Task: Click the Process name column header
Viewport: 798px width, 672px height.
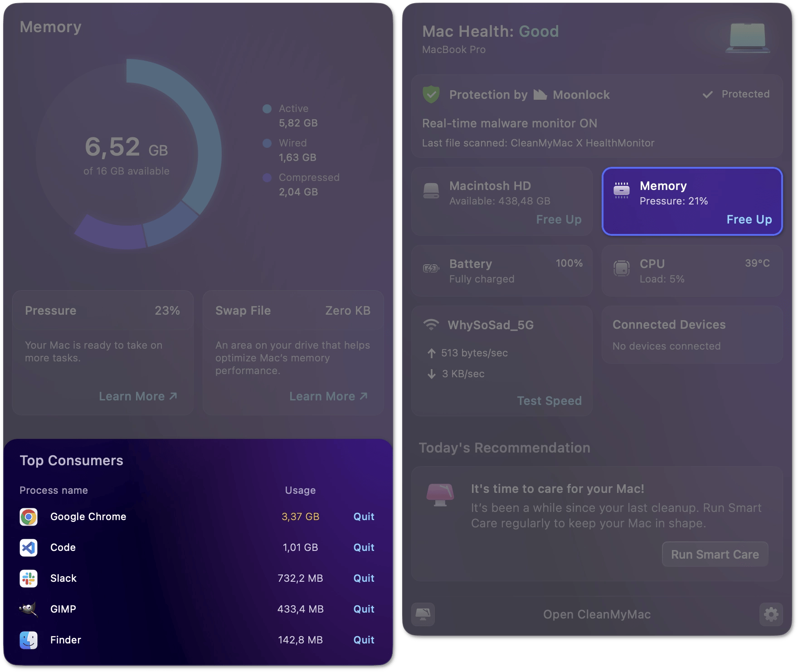Action: (x=54, y=490)
